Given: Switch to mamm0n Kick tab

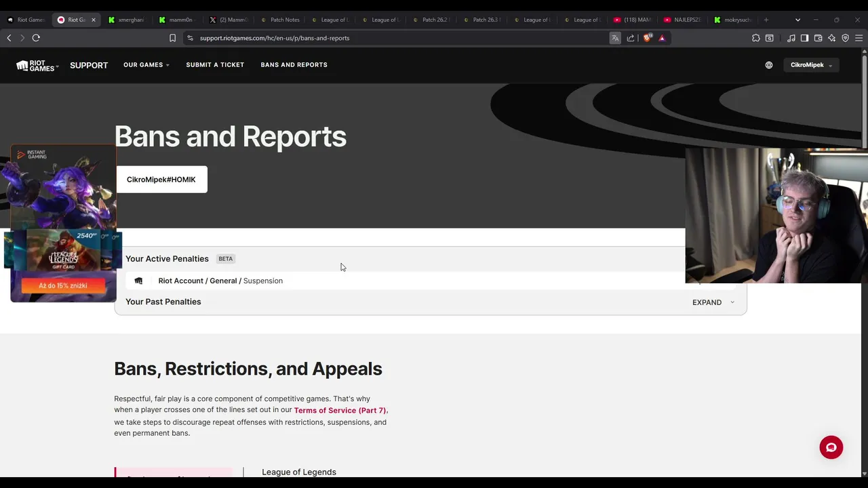Looking at the screenshot, I should [x=178, y=20].
